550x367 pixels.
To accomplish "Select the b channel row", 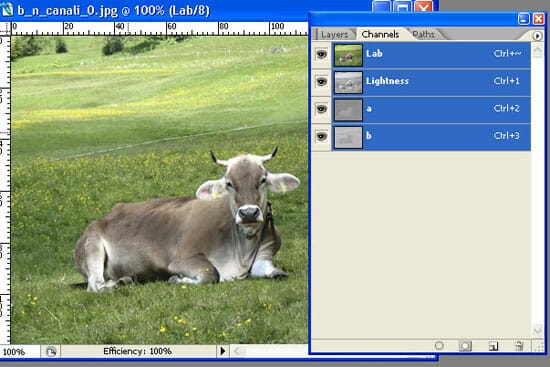I will 431,136.
